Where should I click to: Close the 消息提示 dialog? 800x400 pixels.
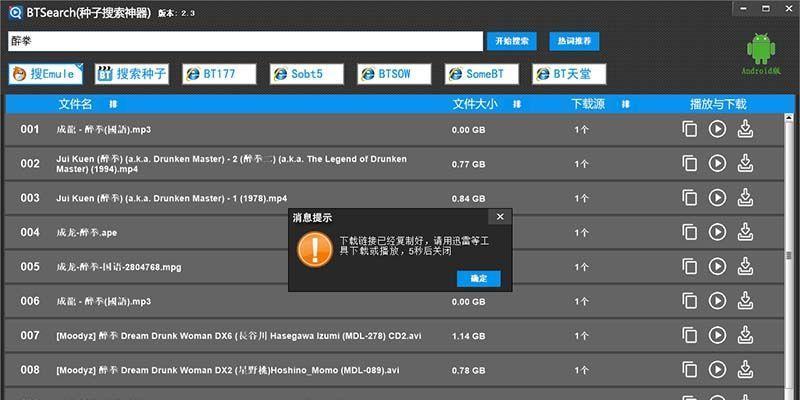point(500,217)
